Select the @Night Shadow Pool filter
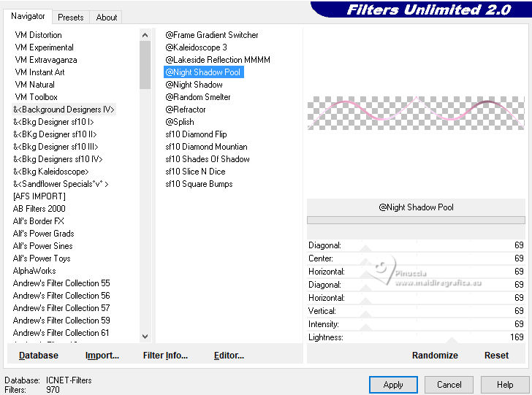Viewport: 532px width, 395px height. 204,72
